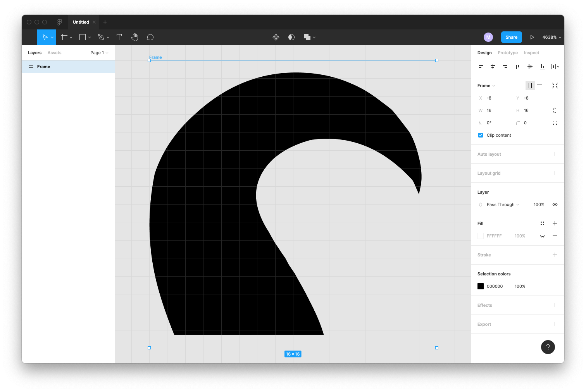Screen dimensions: 586x392
Task: Click the Share button
Action: coord(511,37)
